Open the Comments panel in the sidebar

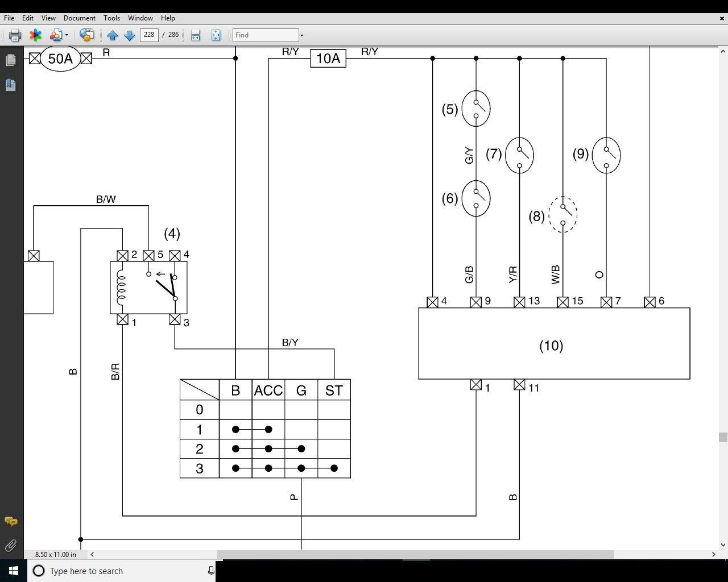10,521
